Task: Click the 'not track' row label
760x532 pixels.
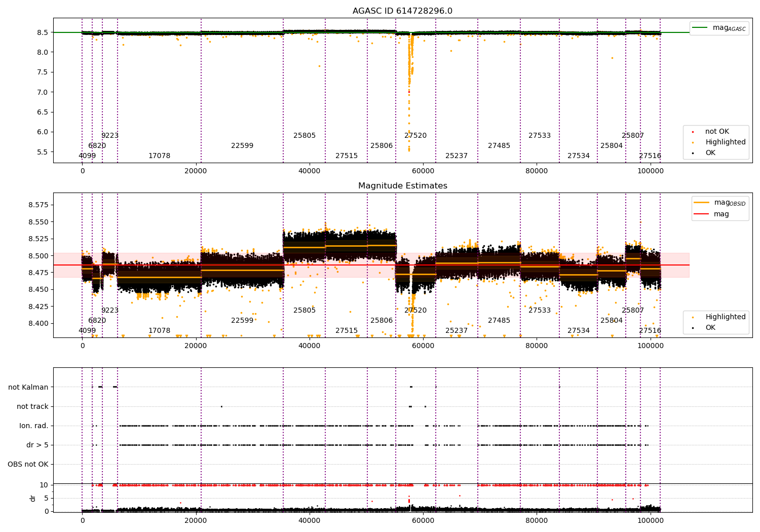Action: tap(32, 407)
